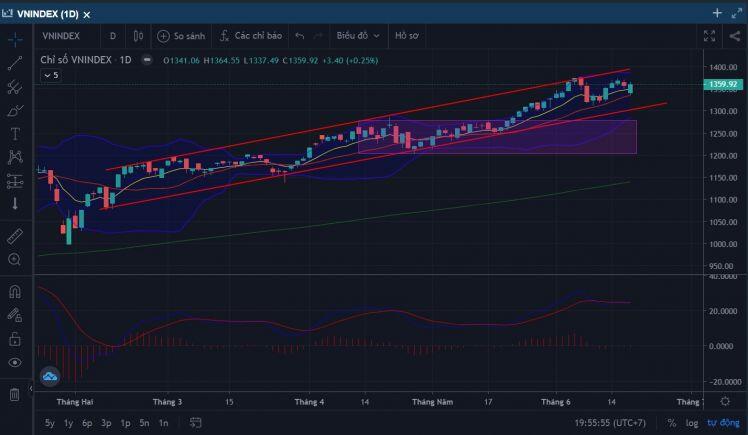
Task: Add a new chart tab with plus
Action: 717,13
